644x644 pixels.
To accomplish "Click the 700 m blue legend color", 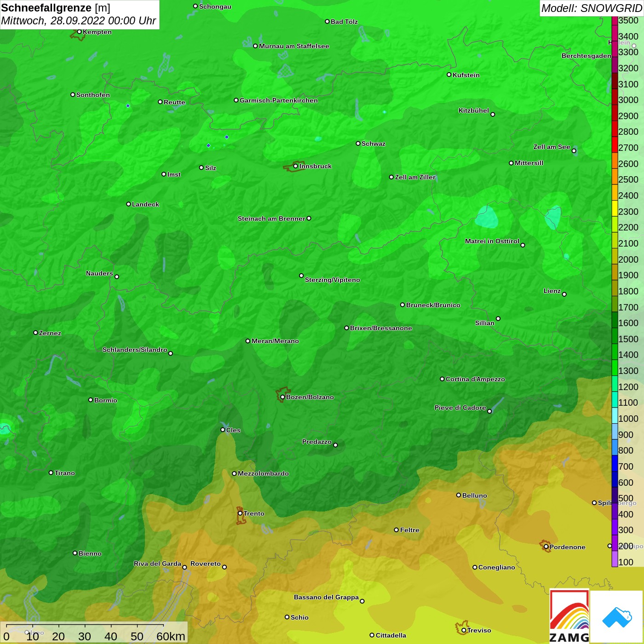I will (x=615, y=463).
